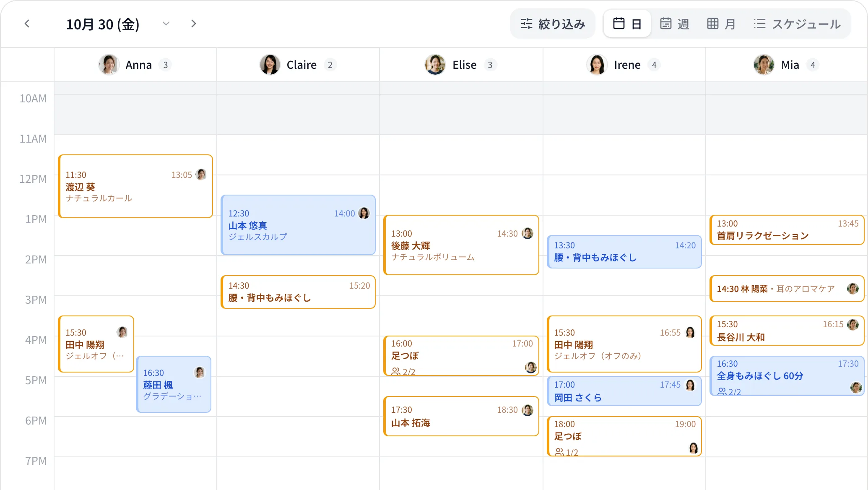Open Irene's 13:30 腰・背中もみほぐし appointment

click(624, 252)
